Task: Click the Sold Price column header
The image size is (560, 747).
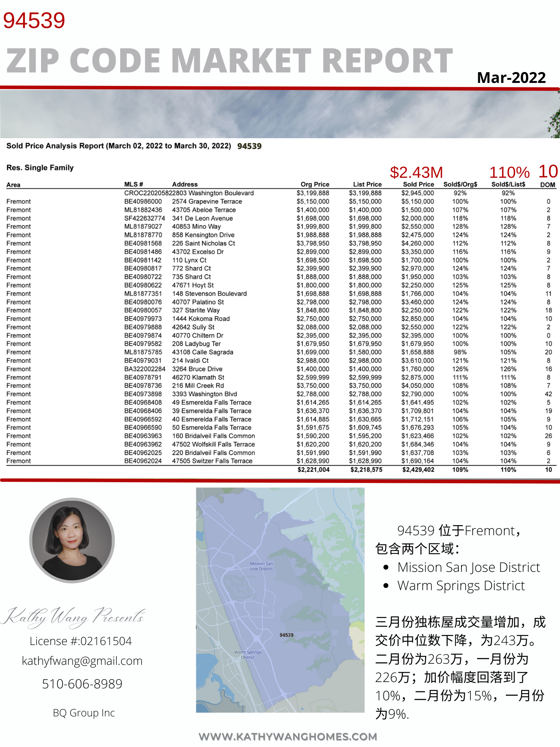Action: [x=418, y=184]
